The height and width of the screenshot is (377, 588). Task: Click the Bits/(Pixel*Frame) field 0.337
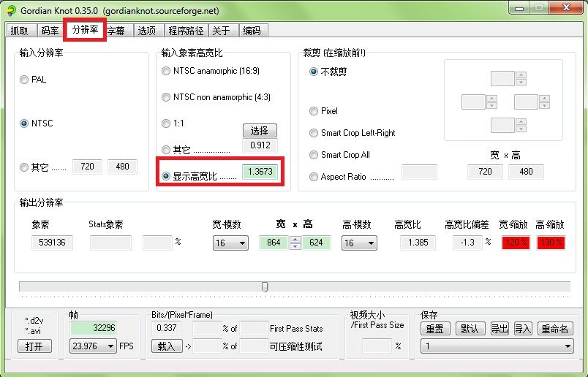[167, 328]
